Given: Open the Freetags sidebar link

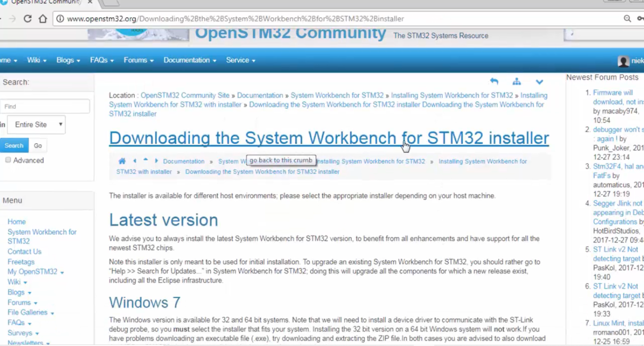Looking at the screenshot, I should 21,262.
